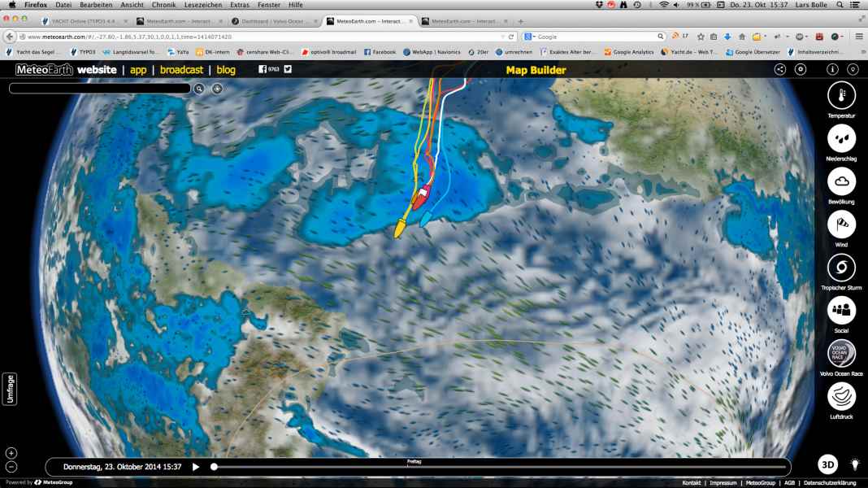Image resolution: width=868 pixels, height=488 pixels.
Task: Open the info icon in MeteoEarth header
Action: point(832,69)
